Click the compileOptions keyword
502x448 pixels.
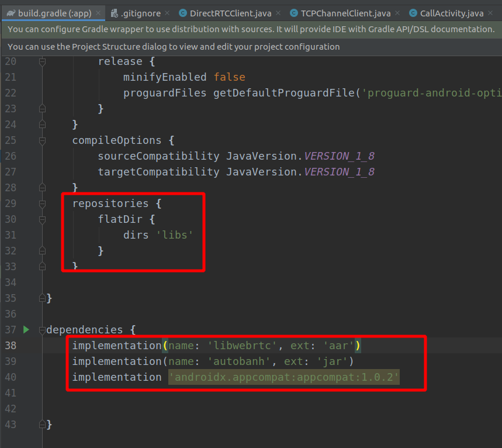point(116,140)
